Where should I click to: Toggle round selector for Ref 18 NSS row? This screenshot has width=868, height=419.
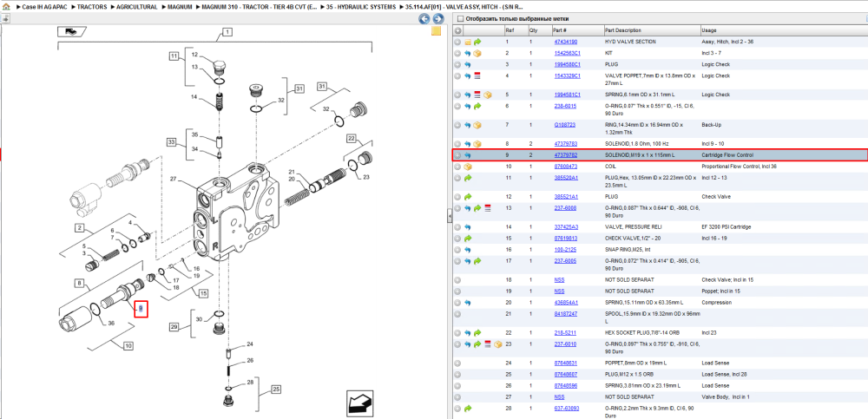click(x=457, y=280)
